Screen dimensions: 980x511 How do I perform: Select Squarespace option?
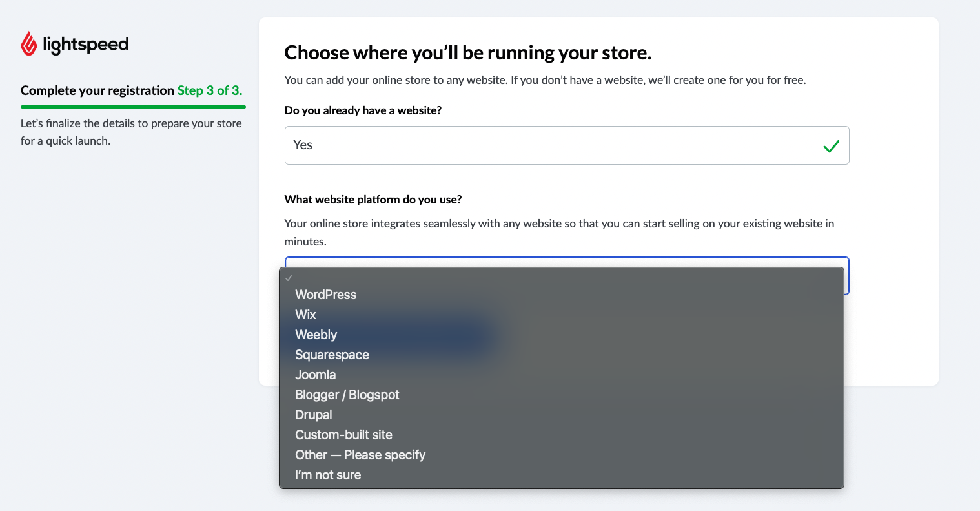tap(562, 355)
